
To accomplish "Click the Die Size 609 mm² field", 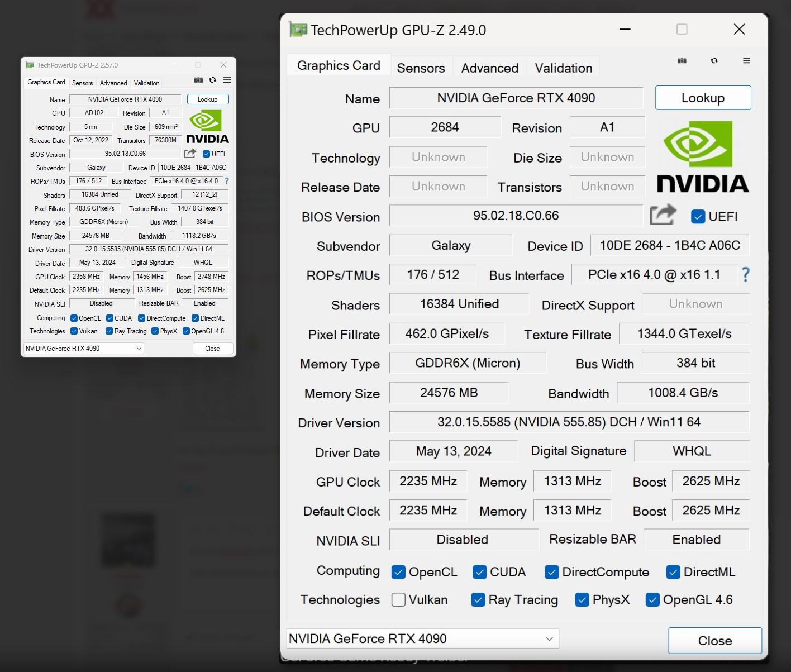I will tap(166, 127).
